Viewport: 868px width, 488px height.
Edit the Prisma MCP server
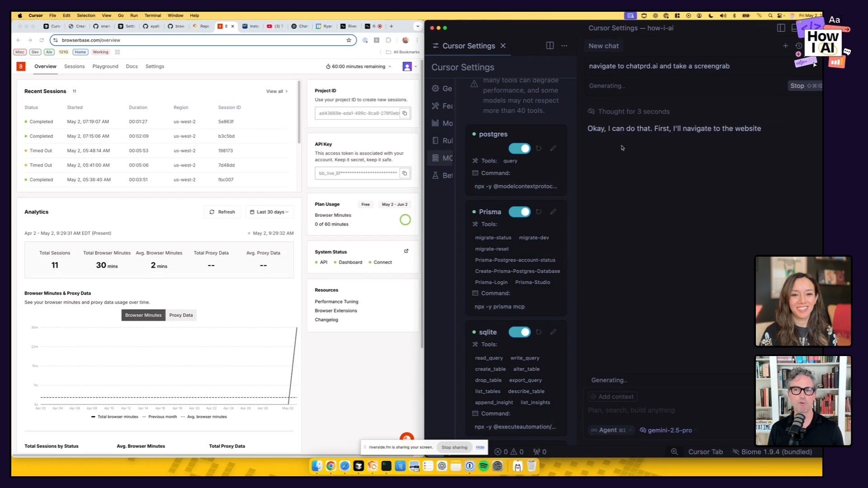[x=553, y=211]
